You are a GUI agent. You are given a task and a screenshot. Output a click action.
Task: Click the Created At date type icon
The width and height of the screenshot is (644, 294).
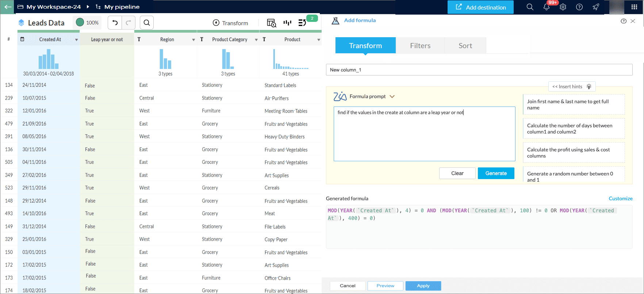22,39
